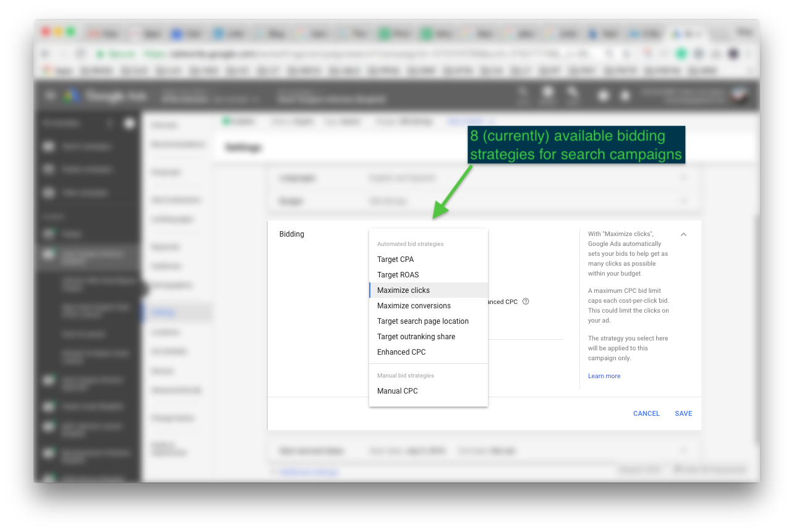Click the Bidding section label
Viewport: 794px width, 532px height.
[x=292, y=234]
